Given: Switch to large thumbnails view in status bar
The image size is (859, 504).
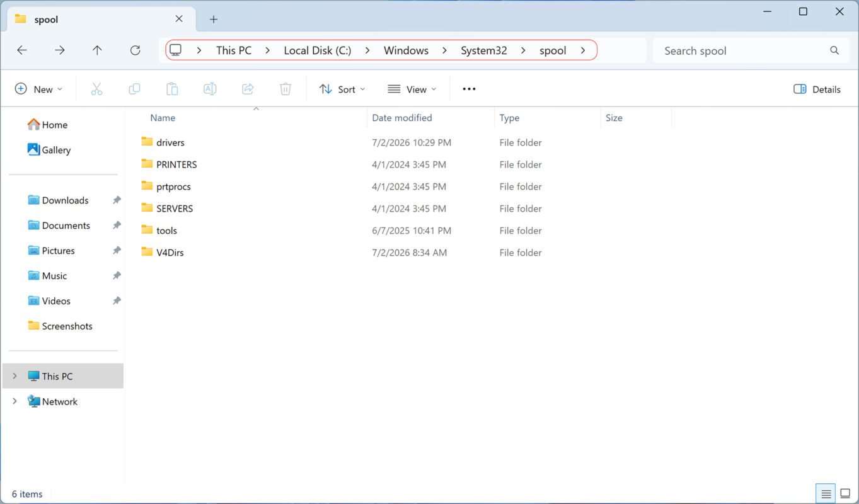Looking at the screenshot, I should (845, 494).
